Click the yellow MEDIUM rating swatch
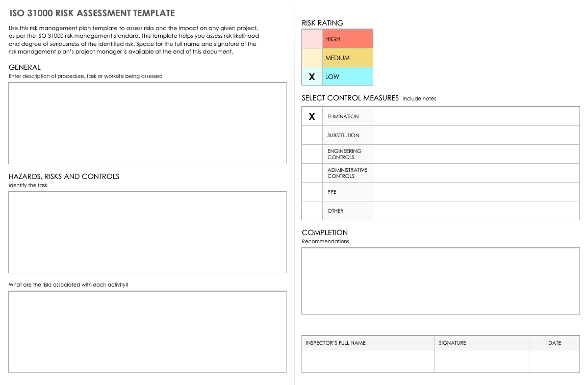 tap(348, 58)
